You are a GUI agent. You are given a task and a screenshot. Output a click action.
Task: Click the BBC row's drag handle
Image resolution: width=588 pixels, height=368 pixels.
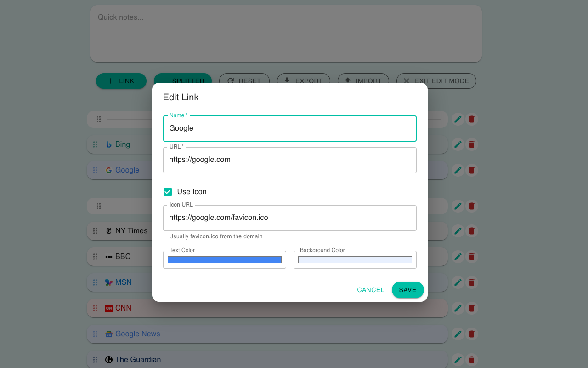95,257
